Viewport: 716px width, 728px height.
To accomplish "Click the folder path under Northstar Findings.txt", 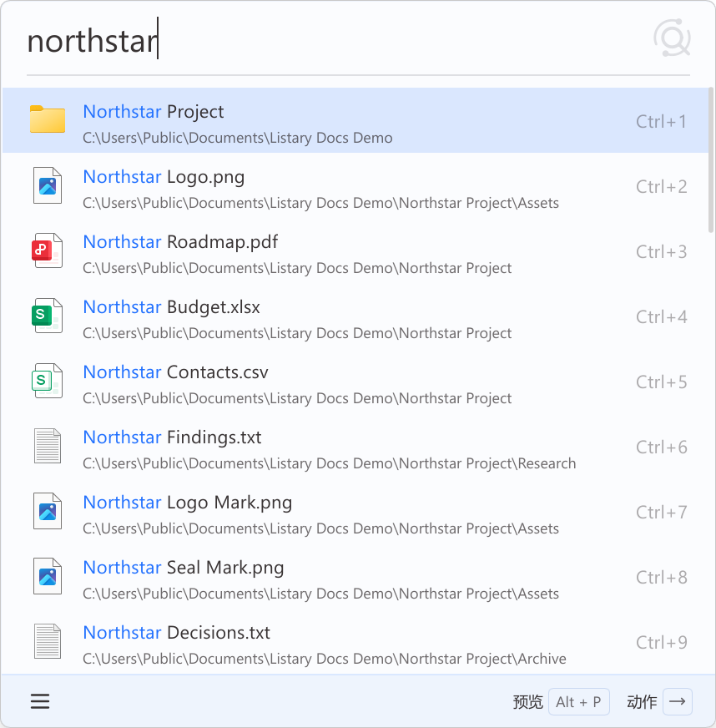I will click(x=329, y=463).
